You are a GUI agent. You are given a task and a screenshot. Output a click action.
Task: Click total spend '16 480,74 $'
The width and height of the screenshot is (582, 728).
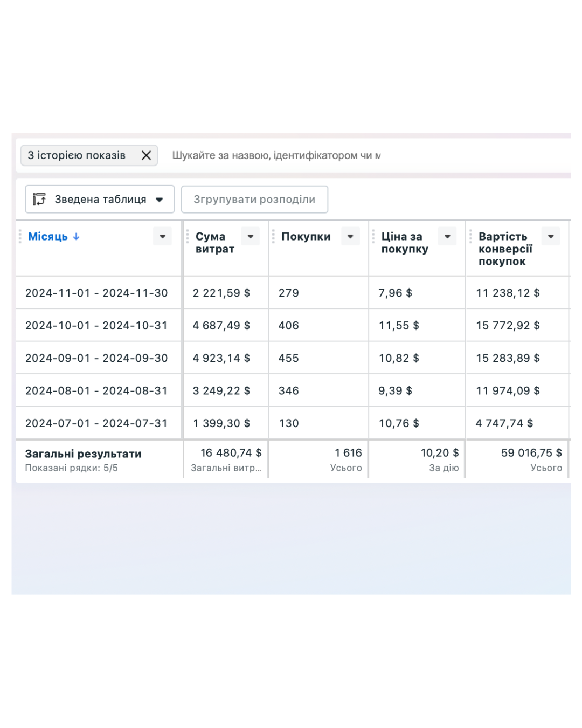[x=231, y=453]
